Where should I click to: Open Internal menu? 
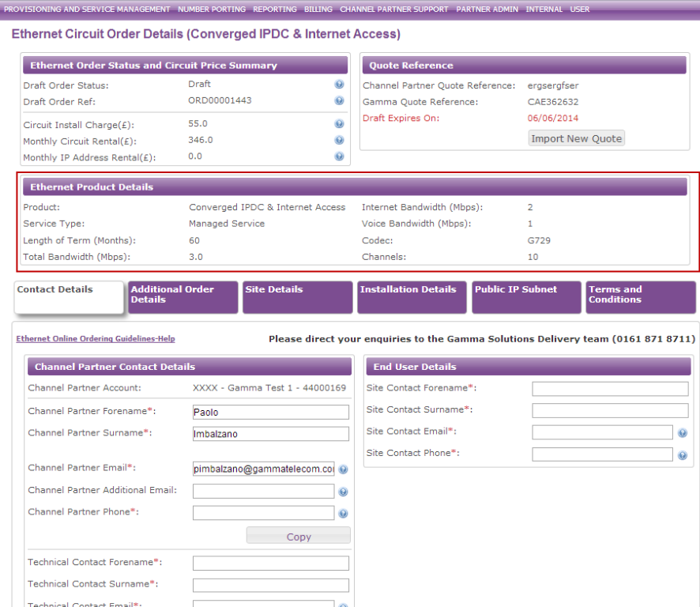pyautogui.click(x=544, y=9)
